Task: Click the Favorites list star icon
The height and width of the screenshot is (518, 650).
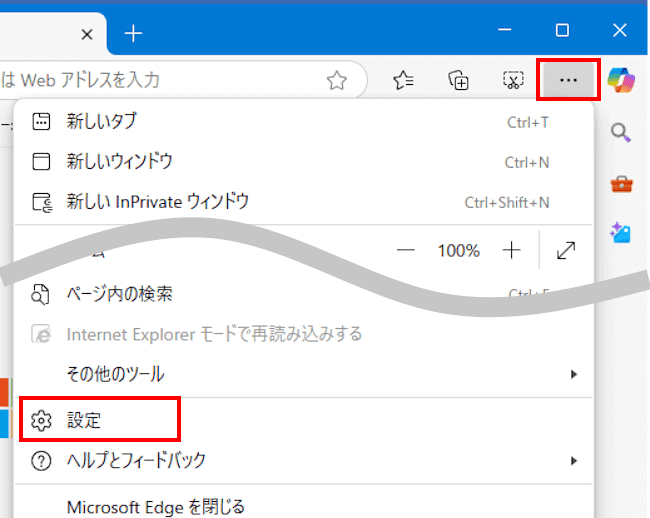Action: click(x=403, y=80)
